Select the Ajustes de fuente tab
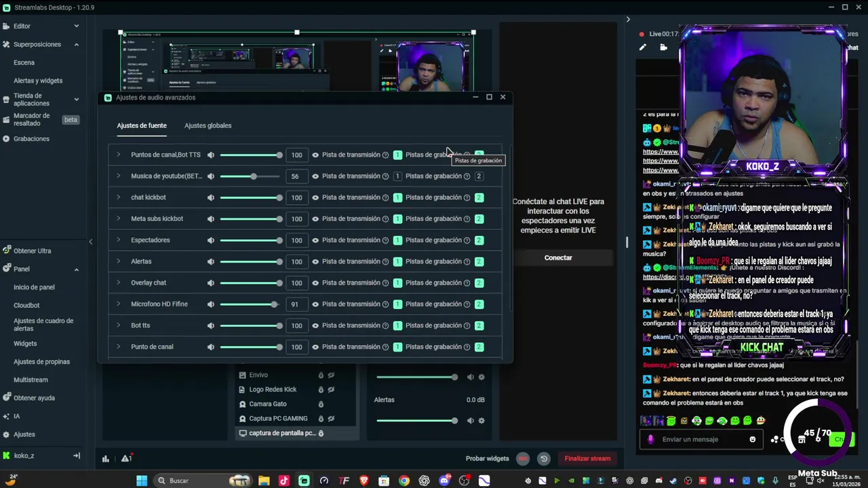 (141, 125)
